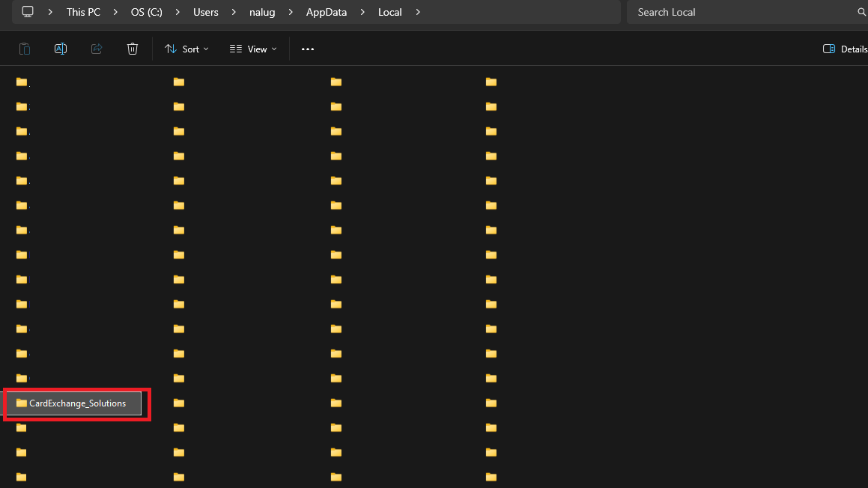Click the Paste clipboard icon
The image size is (868, 488).
[25, 49]
